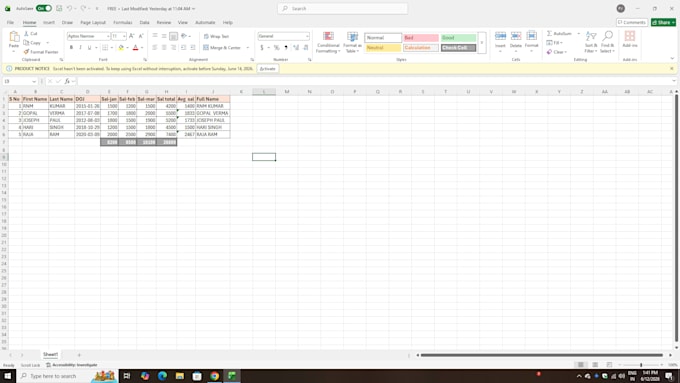Apply the red Font Color swatch
The height and width of the screenshot is (383, 680).
coord(135,47)
